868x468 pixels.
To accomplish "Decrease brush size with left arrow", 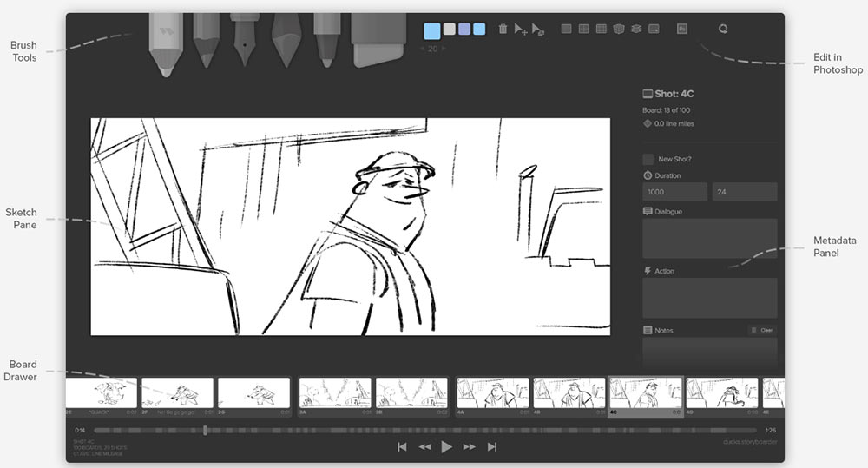I will (x=424, y=49).
